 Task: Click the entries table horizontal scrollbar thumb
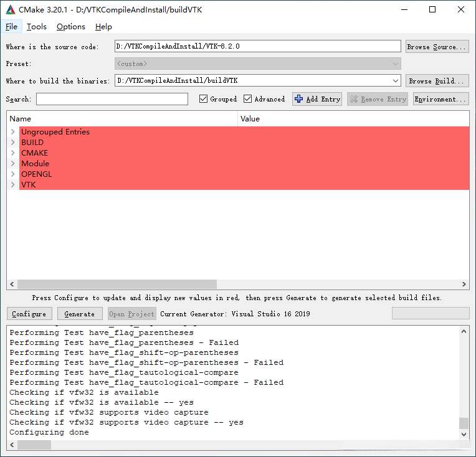[x=117, y=285]
